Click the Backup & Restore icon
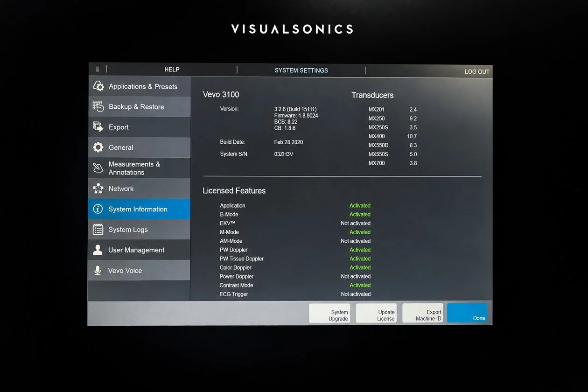The height and width of the screenshot is (392, 588). tap(98, 106)
